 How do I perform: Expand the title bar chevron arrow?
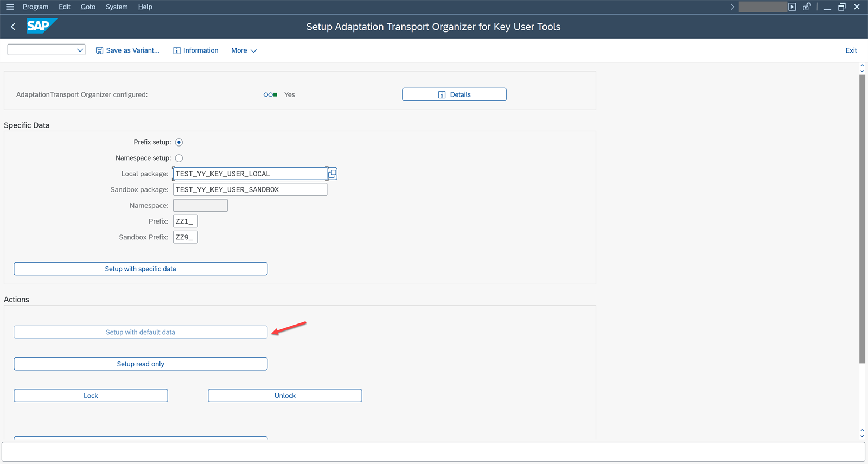(x=732, y=7)
